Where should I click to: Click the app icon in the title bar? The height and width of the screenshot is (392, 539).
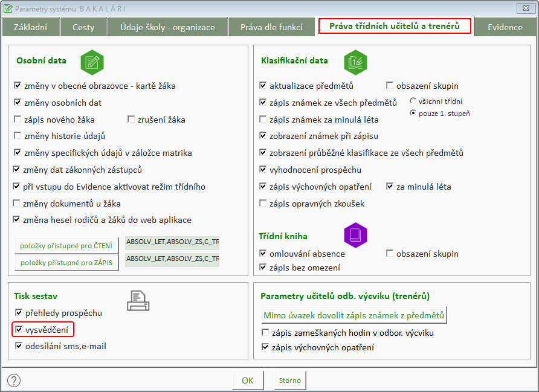(7, 9)
